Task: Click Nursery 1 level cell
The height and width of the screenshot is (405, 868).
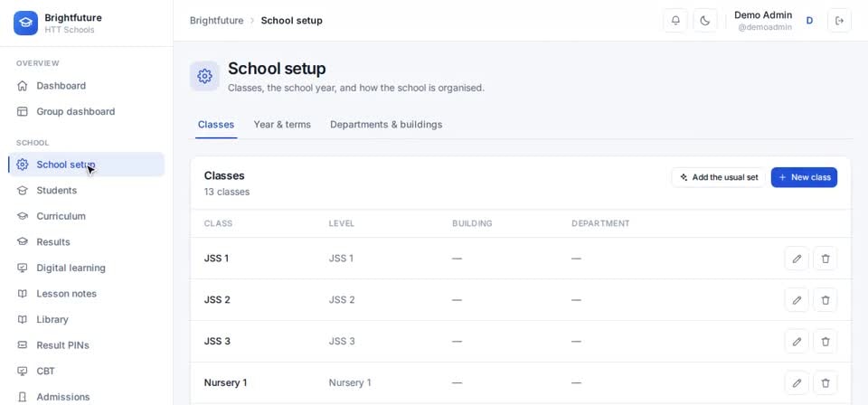Action: [x=350, y=383]
